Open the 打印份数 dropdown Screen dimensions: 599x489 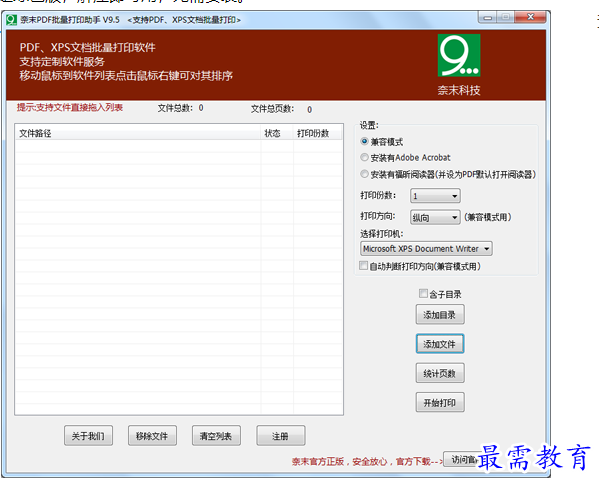pyautogui.click(x=435, y=196)
